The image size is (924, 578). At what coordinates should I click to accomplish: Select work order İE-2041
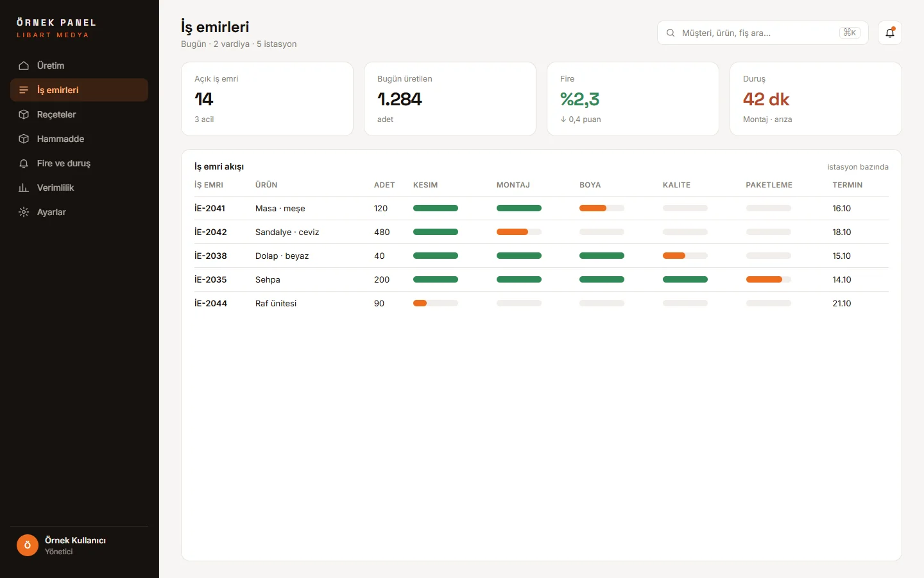pos(210,208)
